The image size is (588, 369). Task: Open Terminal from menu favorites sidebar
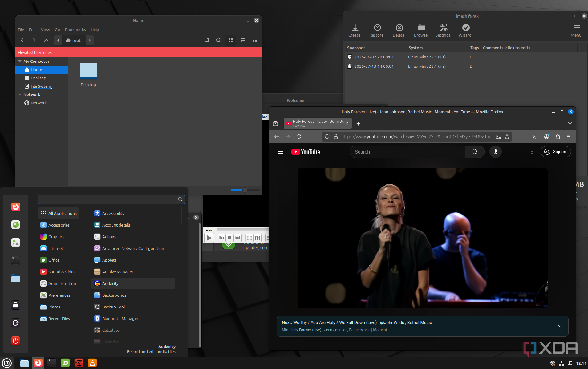point(16,260)
